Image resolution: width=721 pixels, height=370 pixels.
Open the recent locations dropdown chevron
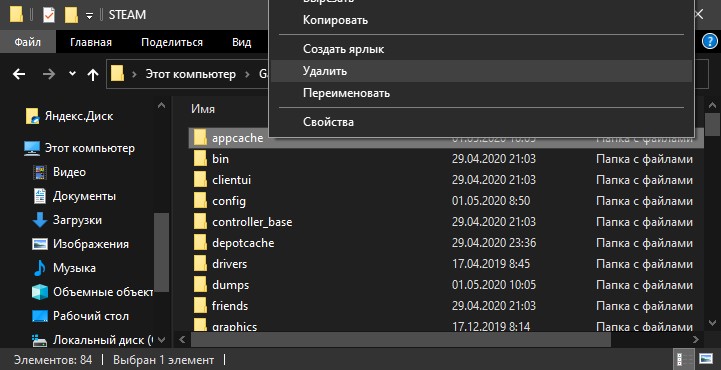tap(72, 74)
